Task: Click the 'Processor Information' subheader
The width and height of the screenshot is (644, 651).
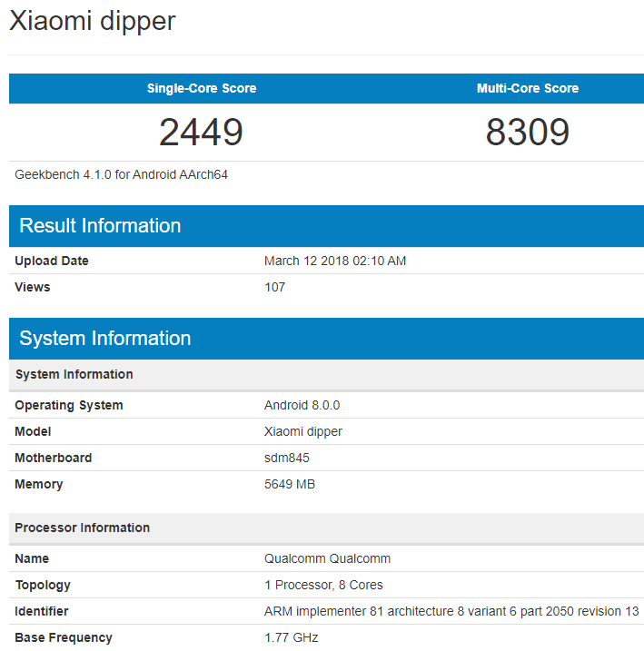Action: pos(326,528)
